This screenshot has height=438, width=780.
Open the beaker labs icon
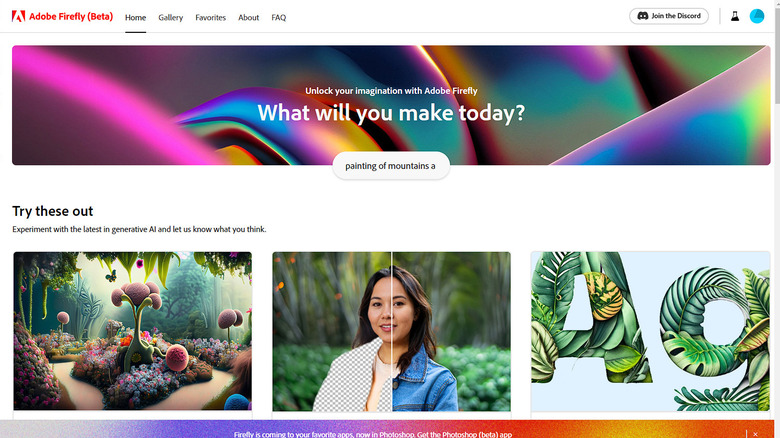pos(735,16)
